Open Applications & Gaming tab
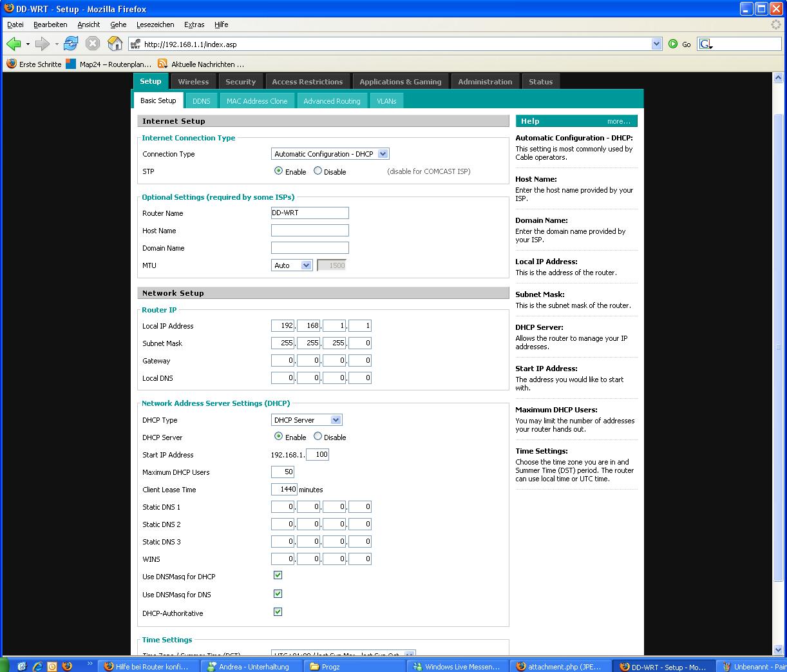The image size is (787, 672). click(x=401, y=82)
